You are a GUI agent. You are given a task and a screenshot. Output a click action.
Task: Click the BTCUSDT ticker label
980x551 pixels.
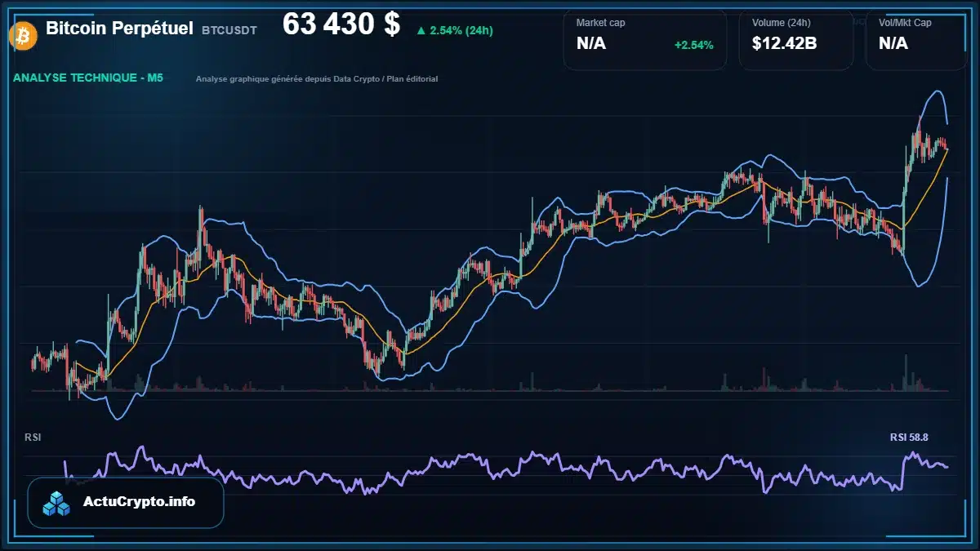click(x=229, y=30)
